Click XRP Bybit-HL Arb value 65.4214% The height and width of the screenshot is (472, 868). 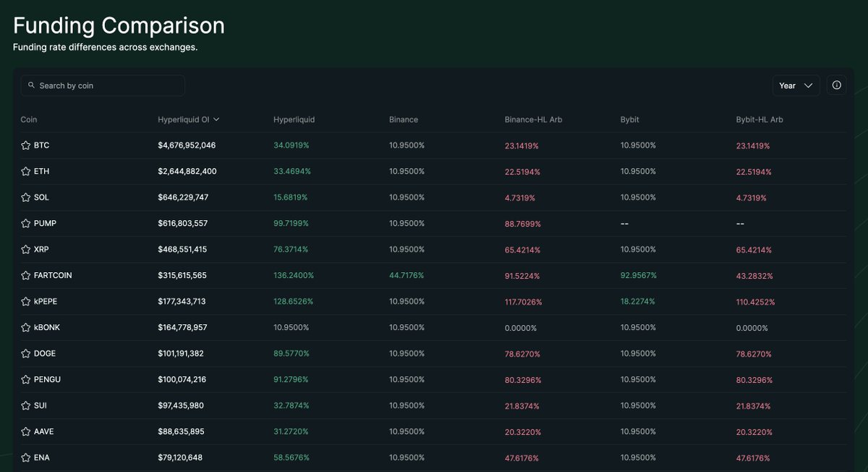(754, 250)
